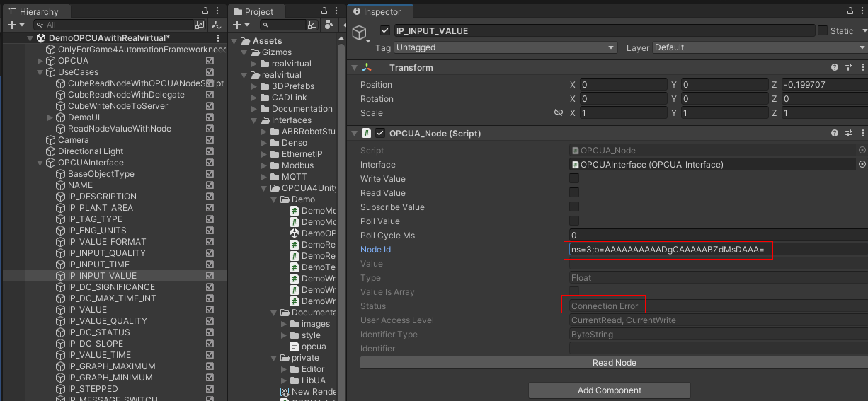Screen dimensions: 868x401
Task: Collapse the Transform component foldout
Action: click(355, 67)
